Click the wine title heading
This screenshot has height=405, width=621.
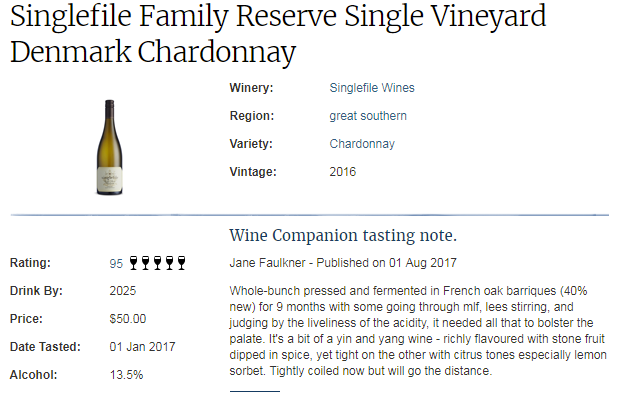[278, 33]
